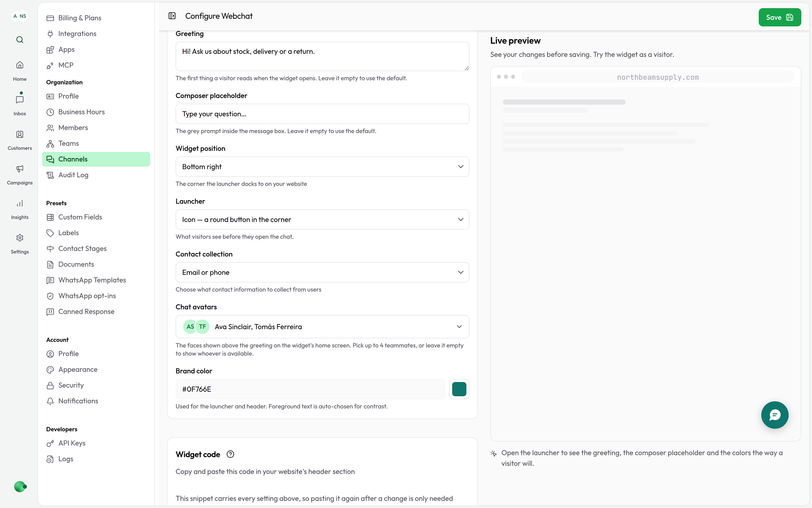
Task: Click the AS avatar chip
Action: 190,327
